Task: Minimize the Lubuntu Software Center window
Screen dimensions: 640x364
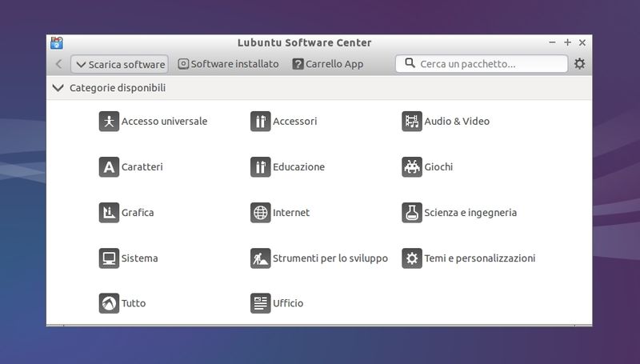Action: point(552,42)
